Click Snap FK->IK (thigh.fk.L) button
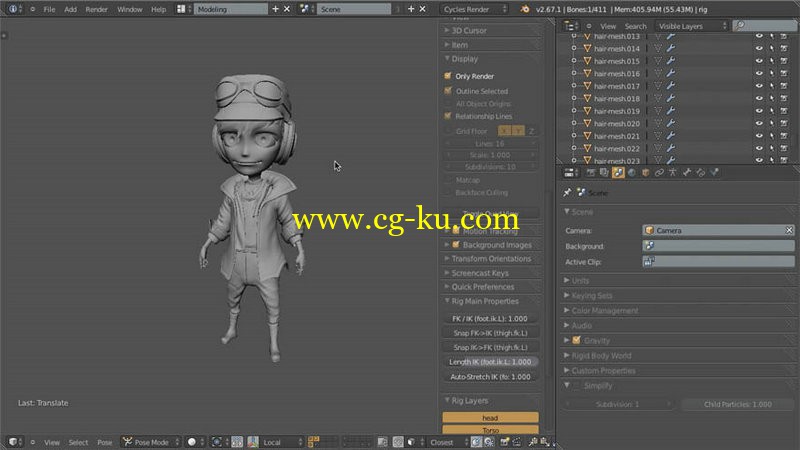This screenshot has height=450, width=800. (x=490, y=333)
